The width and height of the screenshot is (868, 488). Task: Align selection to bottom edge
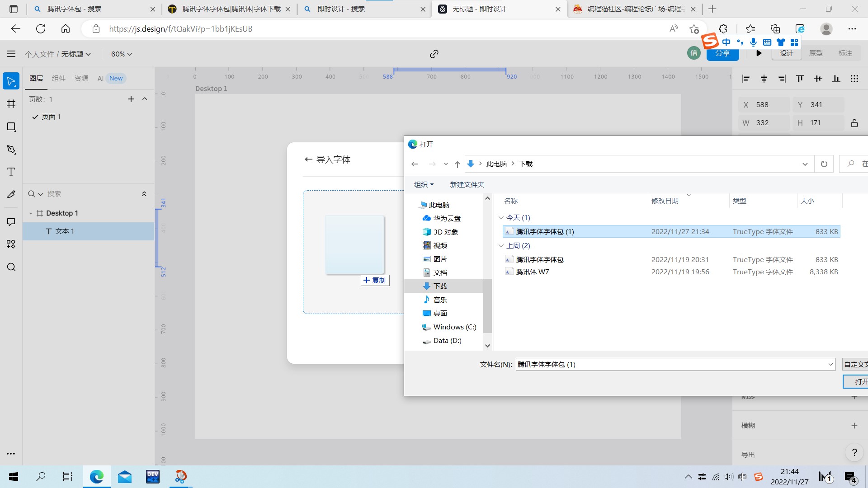[836, 79]
